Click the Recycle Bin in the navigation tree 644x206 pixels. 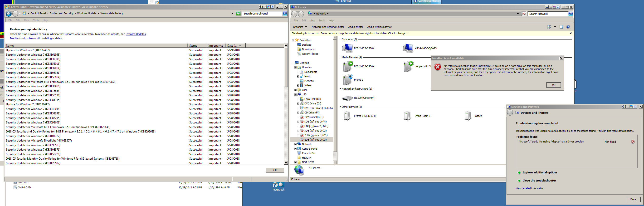308,153
